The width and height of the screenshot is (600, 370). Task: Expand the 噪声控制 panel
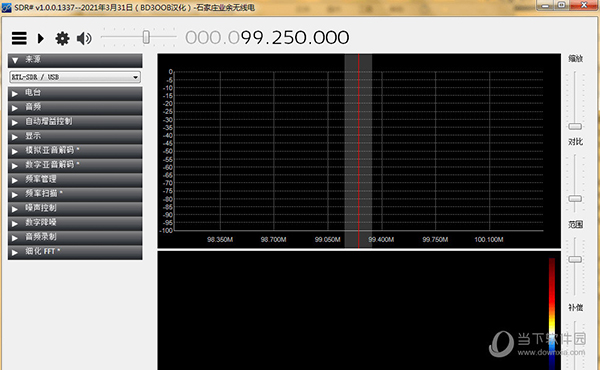[75, 209]
